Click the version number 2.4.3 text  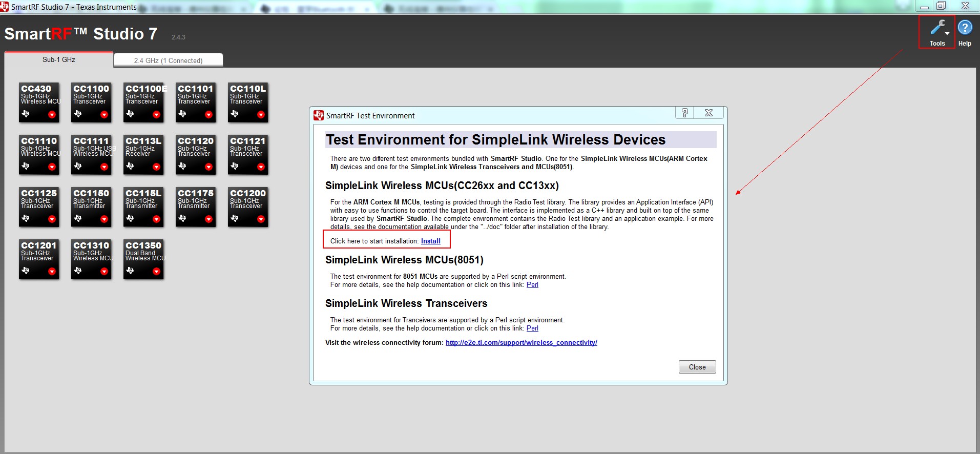(178, 37)
